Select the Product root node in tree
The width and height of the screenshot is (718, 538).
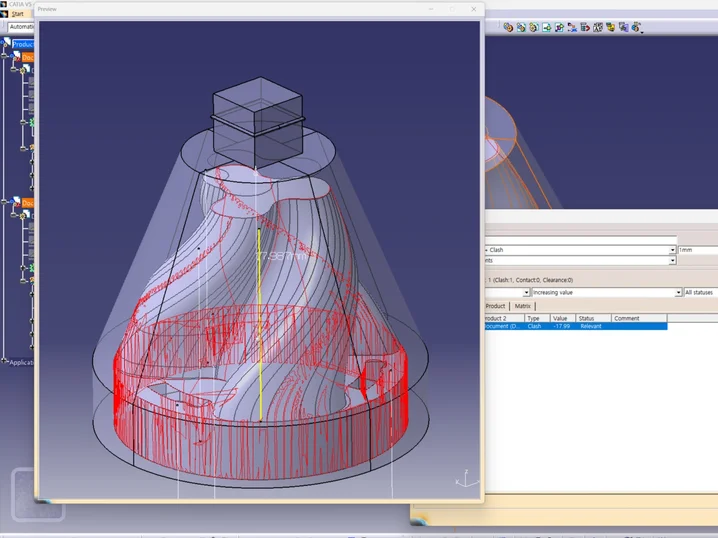pos(23,44)
